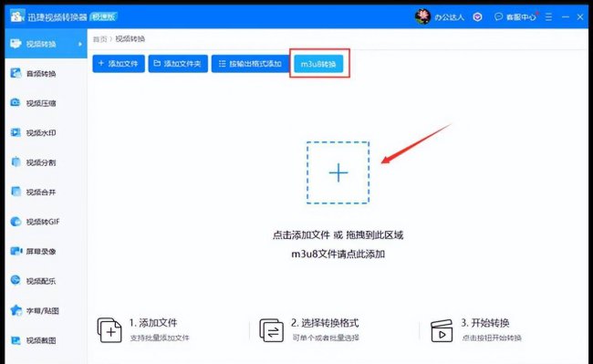Click the m3u8转换 button
The width and height of the screenshot is (593, 364).
click(318, 64)
